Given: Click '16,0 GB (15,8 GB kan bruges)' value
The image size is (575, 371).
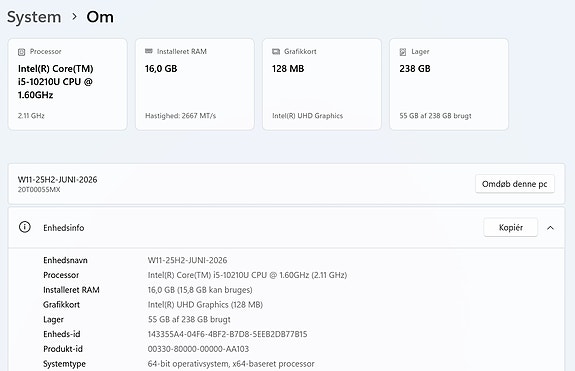Looking at the screenshot, I should coord(200,290).
